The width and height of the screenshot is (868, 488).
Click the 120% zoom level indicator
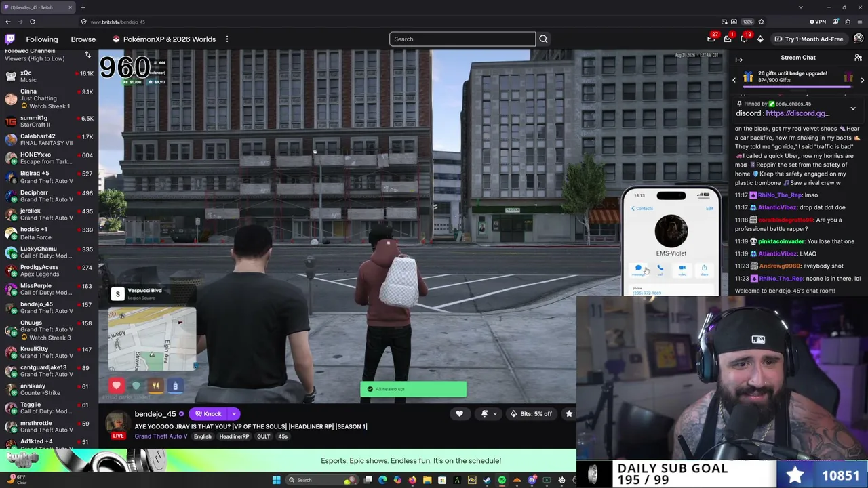[x=747, y=22]
